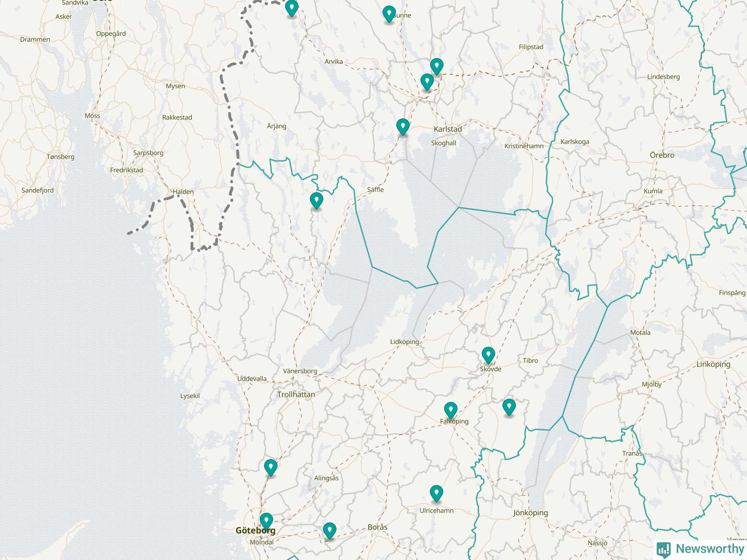The height and width of the screenshot is (560, 747).
Task: Click the pin southwest of Säffle
Action: [x=316, y=200]
